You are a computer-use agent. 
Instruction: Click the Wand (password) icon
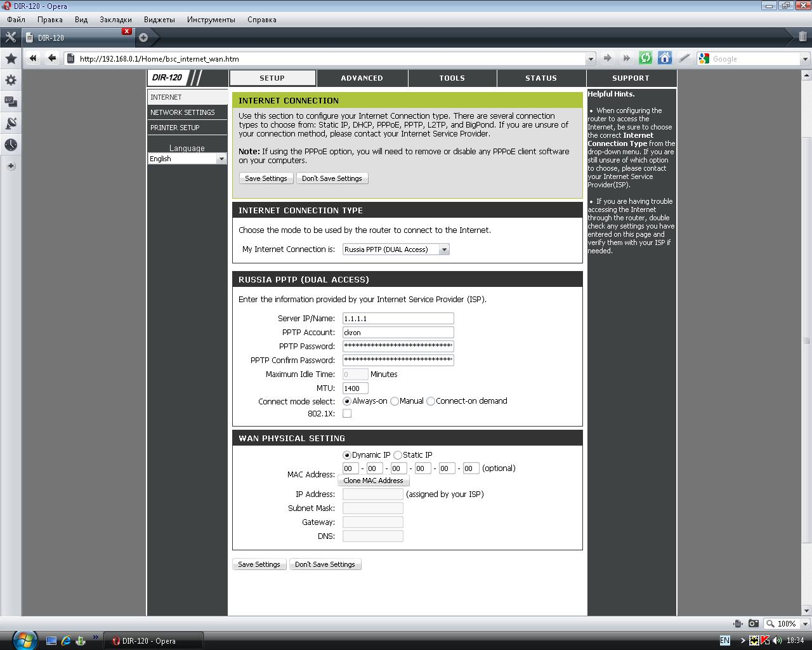click(x=684, y=58)
